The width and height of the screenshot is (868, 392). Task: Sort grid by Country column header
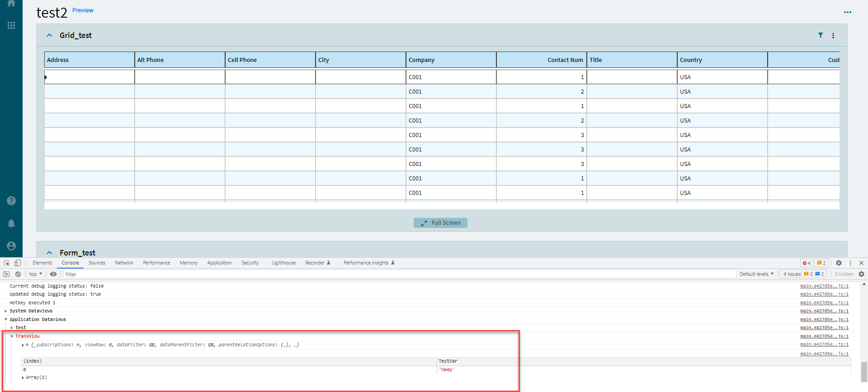point(722,60)
